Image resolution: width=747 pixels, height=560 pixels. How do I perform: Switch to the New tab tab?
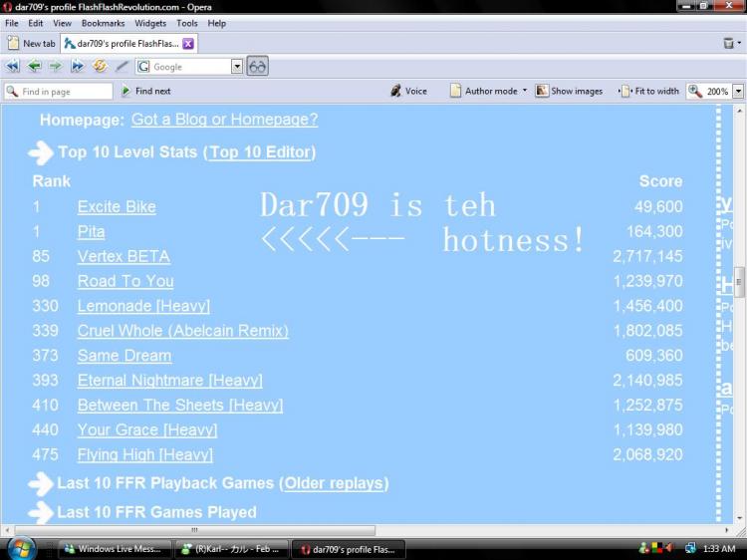point(31,43)
